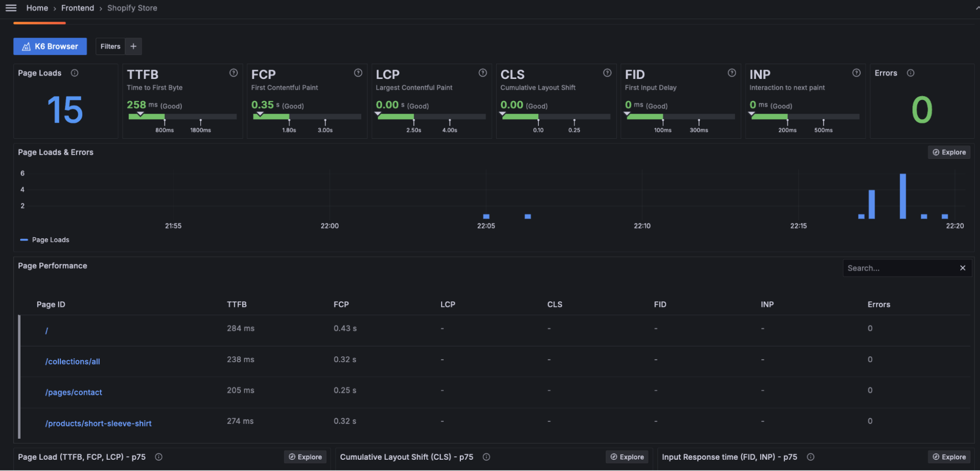Click into the Page Performance search field
Viewport: 980px width, 471px height.
point(902,268)
